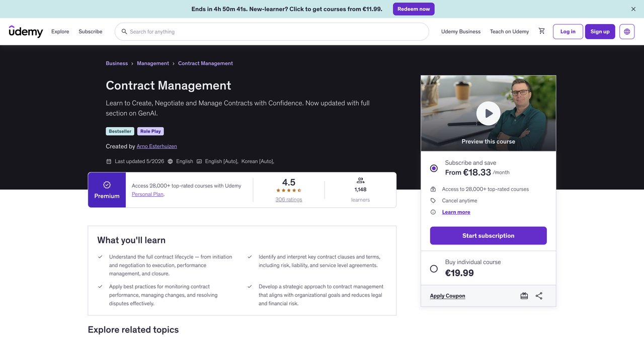Click the Sign up button
Viewport: 644px width, 337px height.
(x=600, y=32)
